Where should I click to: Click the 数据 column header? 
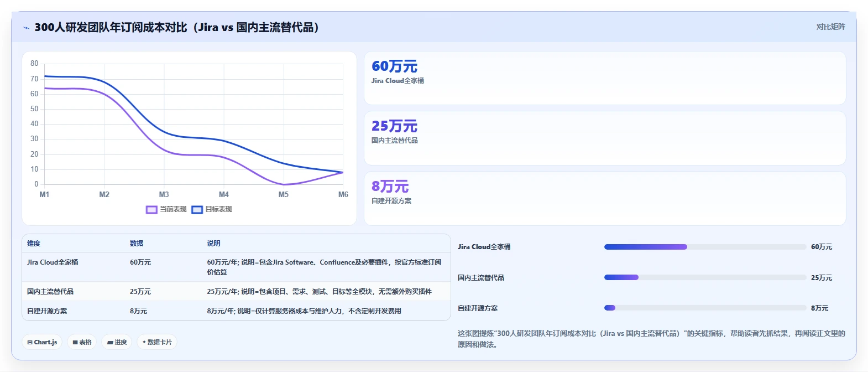[x=137, y=244]
